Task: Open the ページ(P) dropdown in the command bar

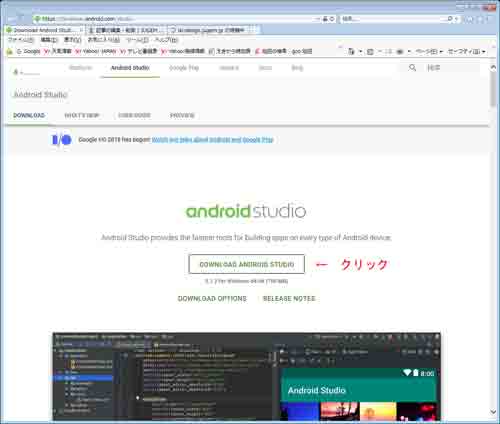Action: [x=429, y=52]
